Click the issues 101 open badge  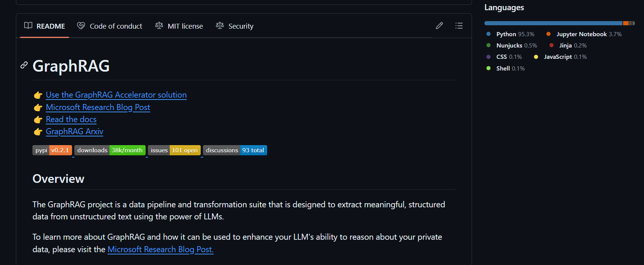(x=174, y=150)
